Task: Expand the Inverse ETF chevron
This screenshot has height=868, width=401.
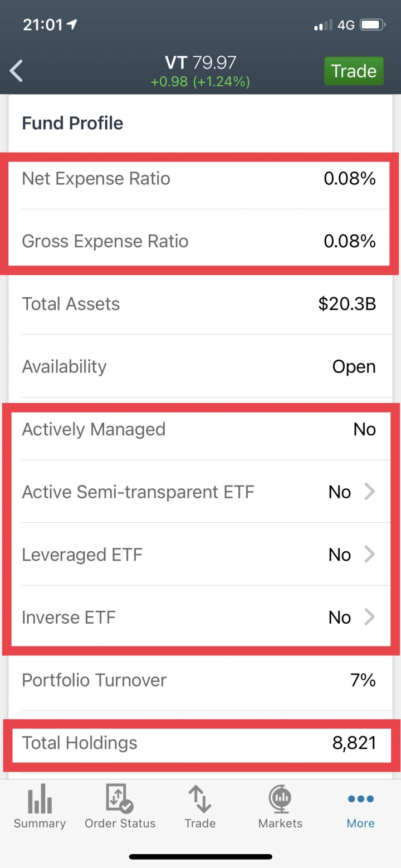Action: coord(369,617)
